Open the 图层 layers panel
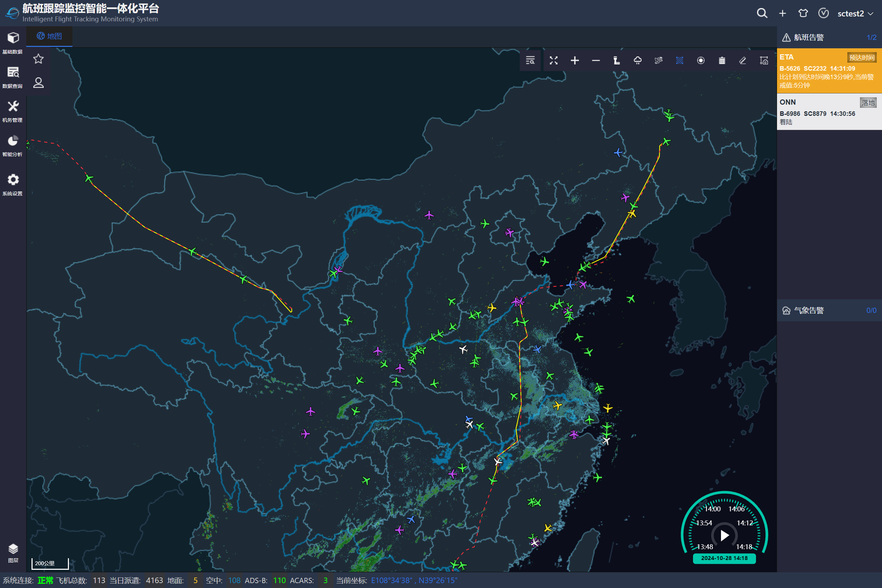Viewport: 882px width, 588px height. coord(13,552)
